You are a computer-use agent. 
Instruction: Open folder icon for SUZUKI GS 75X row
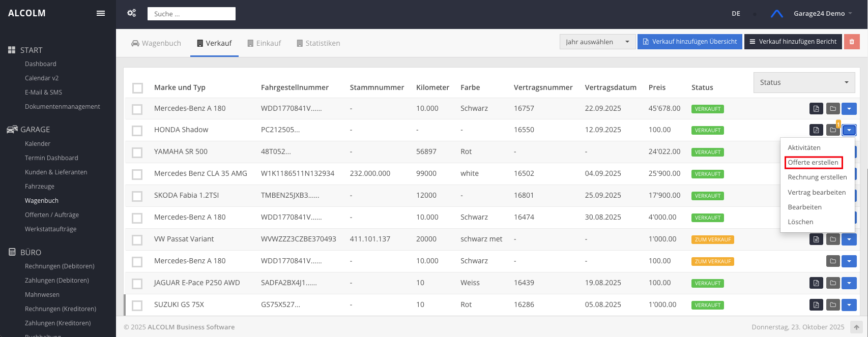833,305
